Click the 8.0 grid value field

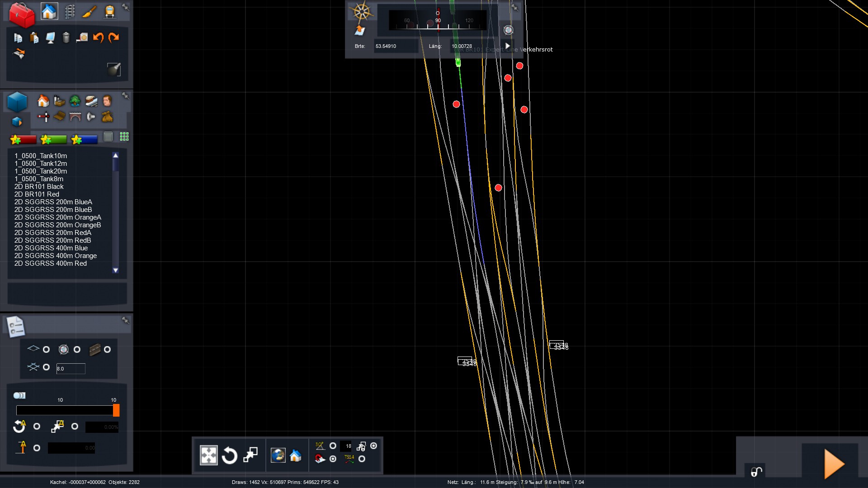[71, 369]
